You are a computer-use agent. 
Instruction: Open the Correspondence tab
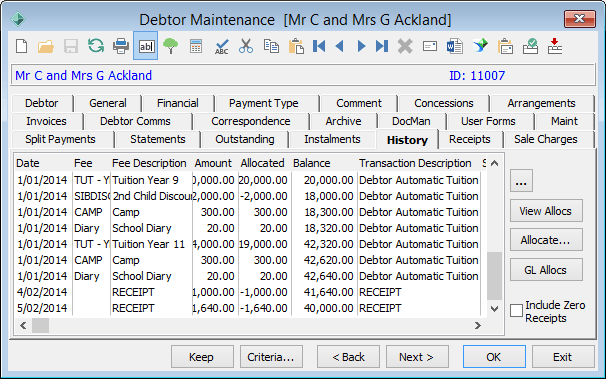250,121
